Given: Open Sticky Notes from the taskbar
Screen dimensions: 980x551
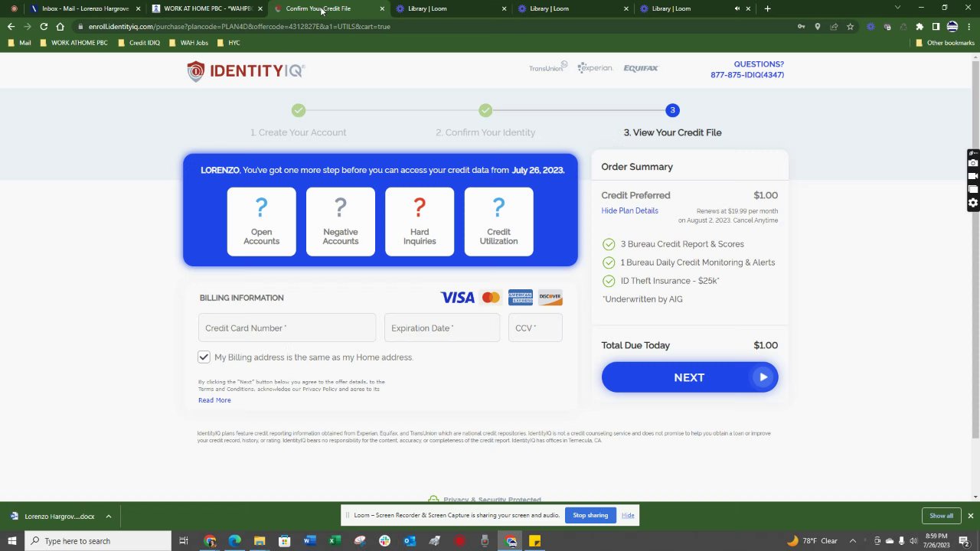Looking at the screenshot, I should pyautogui.click(x=535, y=541).
